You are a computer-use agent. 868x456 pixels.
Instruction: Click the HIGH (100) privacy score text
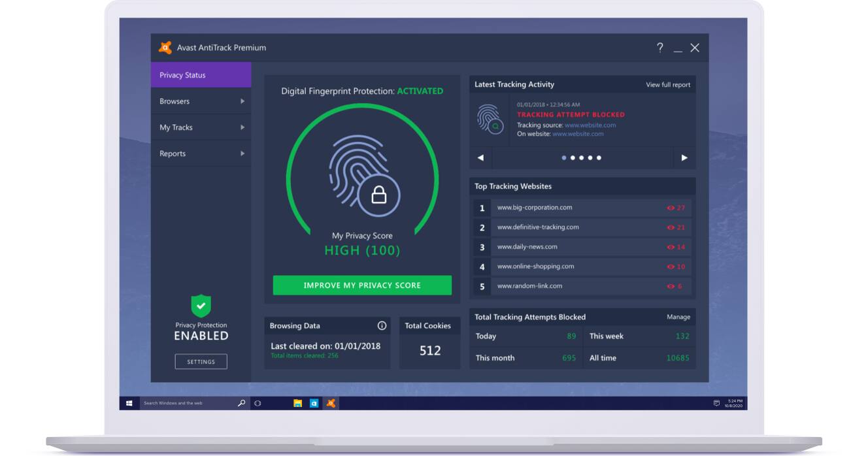pyautogui.click(x=362, y=250)
